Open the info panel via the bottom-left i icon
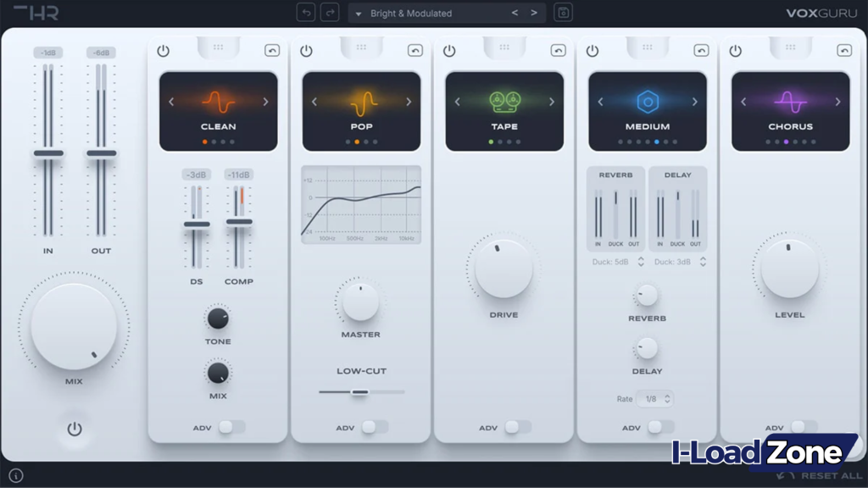 click(14, 475)
